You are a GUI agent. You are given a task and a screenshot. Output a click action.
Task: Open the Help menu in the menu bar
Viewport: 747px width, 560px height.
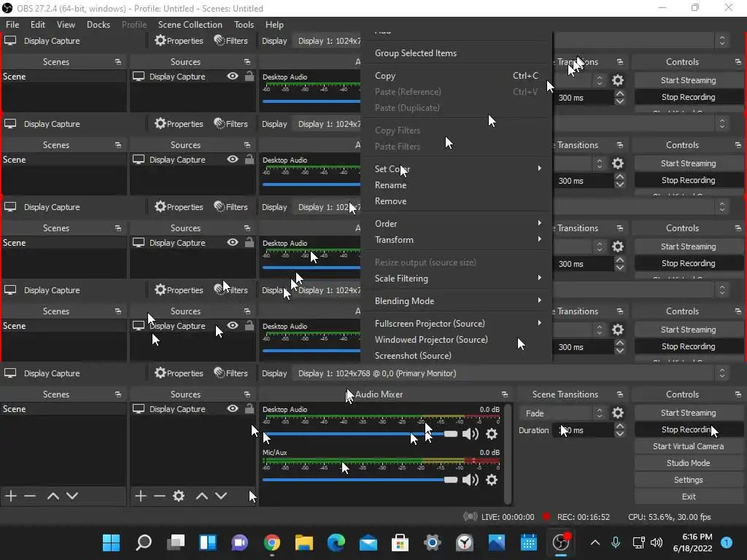point(274,24)
